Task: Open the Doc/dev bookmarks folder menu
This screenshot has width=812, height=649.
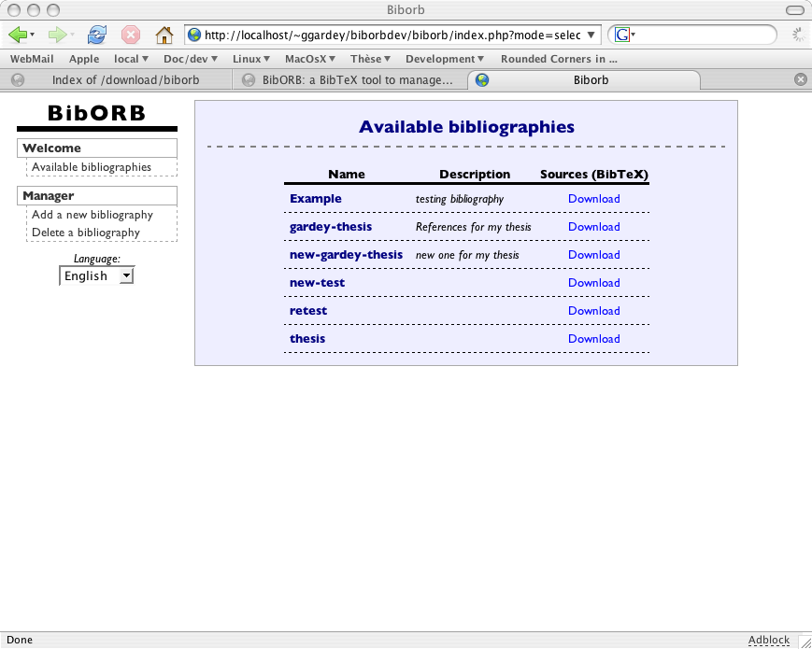Action: [190, 59]
